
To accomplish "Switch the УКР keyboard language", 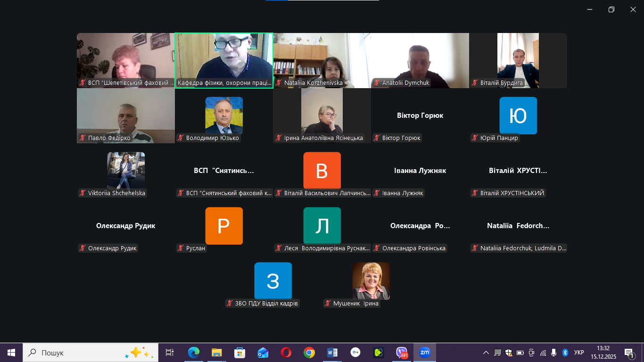I will click(579, 353).
